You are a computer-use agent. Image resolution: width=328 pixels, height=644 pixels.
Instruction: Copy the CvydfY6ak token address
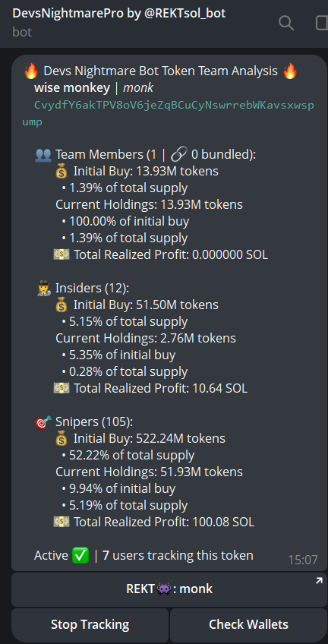tap(169, 113)
